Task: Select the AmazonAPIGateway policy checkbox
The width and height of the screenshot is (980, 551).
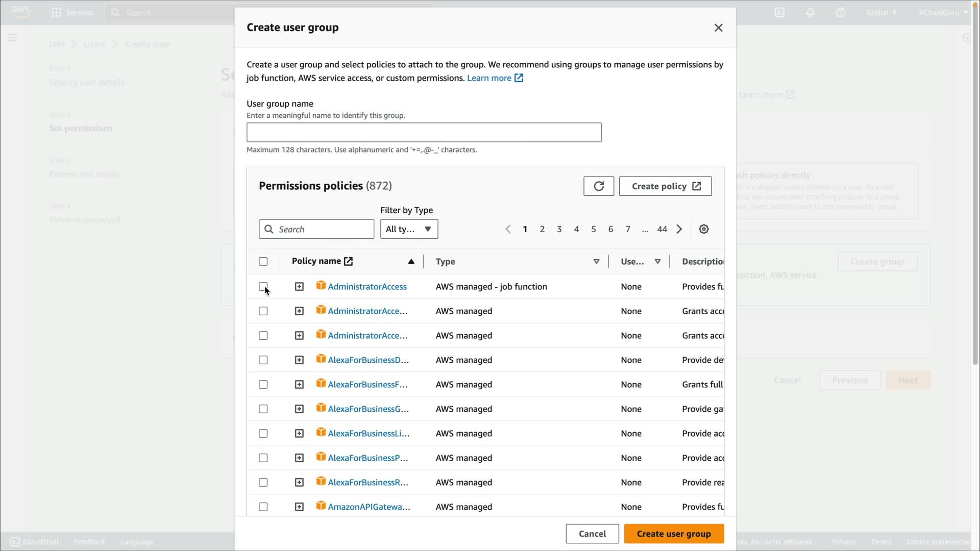Action: tap(263, 507)
